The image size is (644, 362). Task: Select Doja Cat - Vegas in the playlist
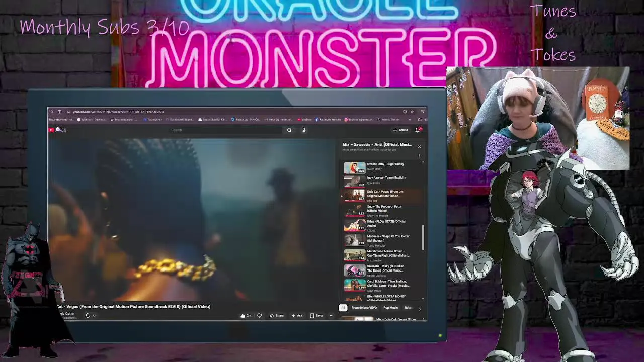tap(382, 196)
